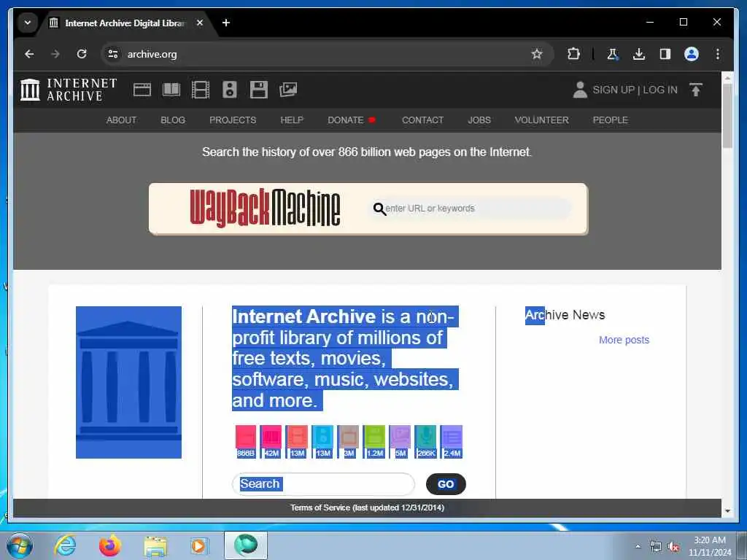Open the VOLUNTEER menu item
The image size is (747, 560).
point(542,120)
